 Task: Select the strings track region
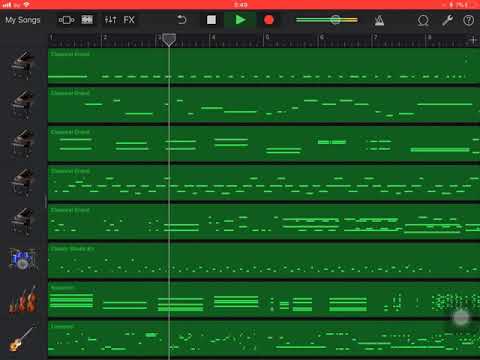click(264, 300)
